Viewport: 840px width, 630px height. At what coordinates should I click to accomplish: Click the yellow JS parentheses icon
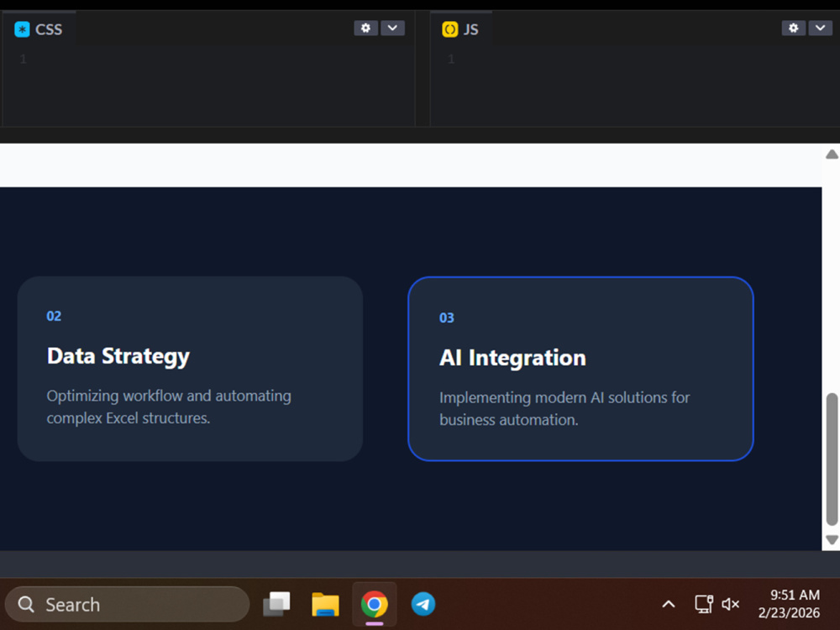[450, 29]
